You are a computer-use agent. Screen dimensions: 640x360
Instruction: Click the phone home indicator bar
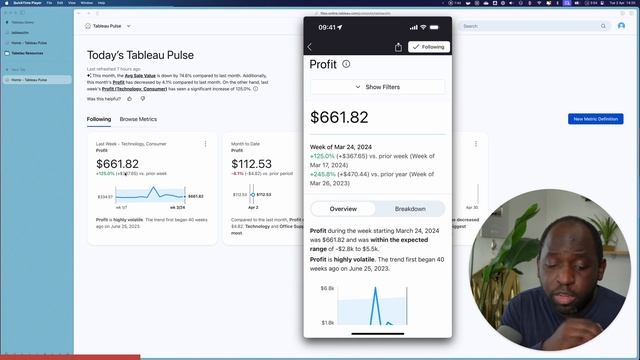click(378, 333)
